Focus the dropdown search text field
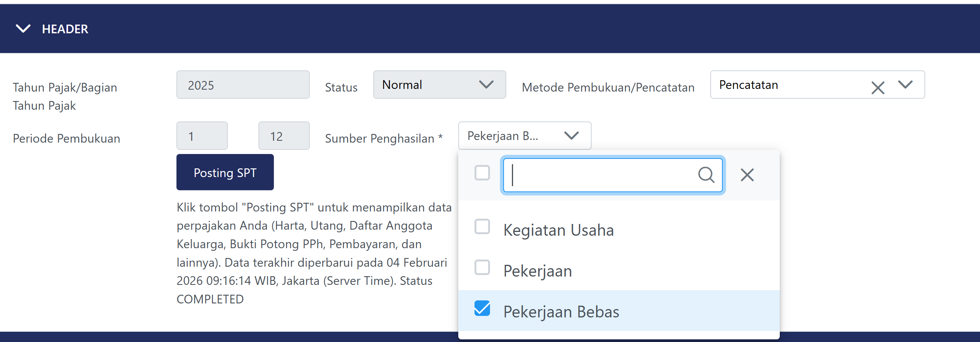 pos(601,175)
